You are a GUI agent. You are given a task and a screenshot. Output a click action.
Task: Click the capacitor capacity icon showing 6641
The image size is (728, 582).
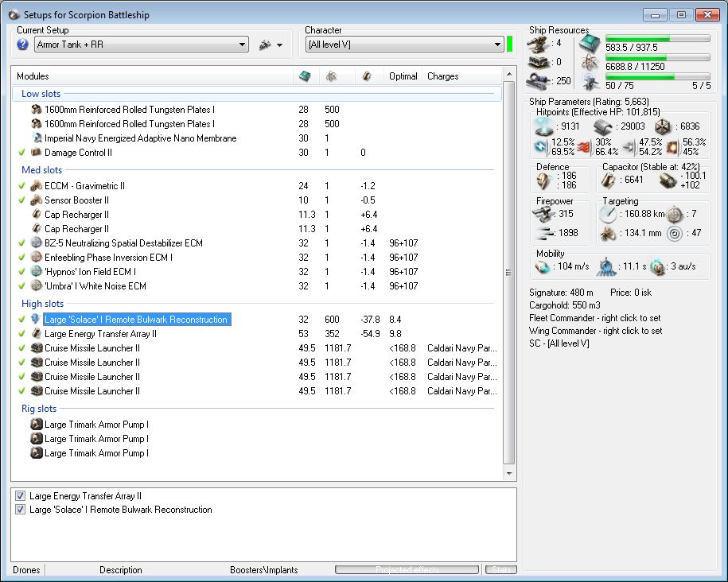tap(608, 180)
